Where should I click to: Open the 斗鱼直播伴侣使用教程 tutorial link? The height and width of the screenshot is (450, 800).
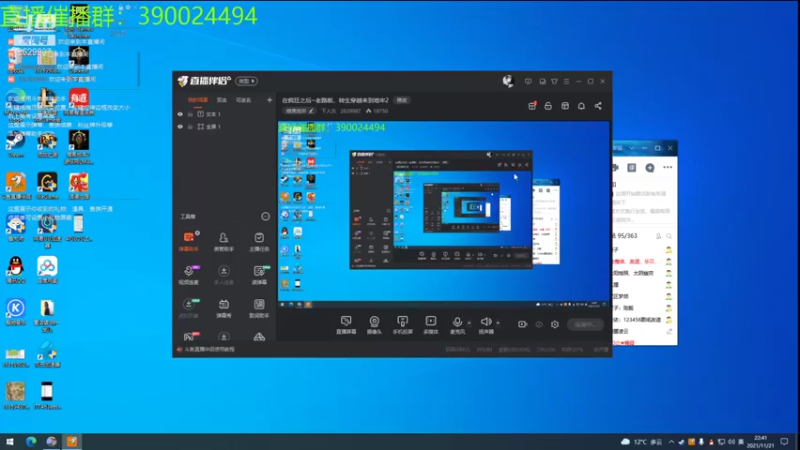pos(209,349)
